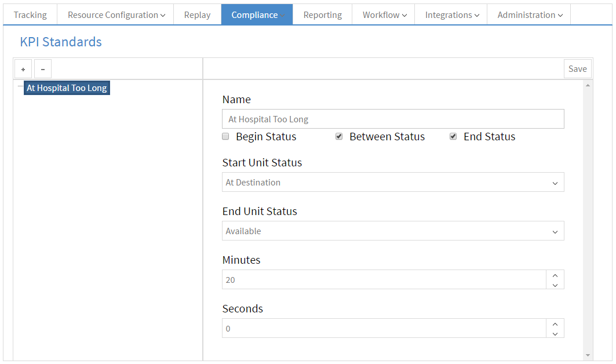Click the Name input field
The height and width of the screenshot is (364, 616).
click(x=393, y=118)
